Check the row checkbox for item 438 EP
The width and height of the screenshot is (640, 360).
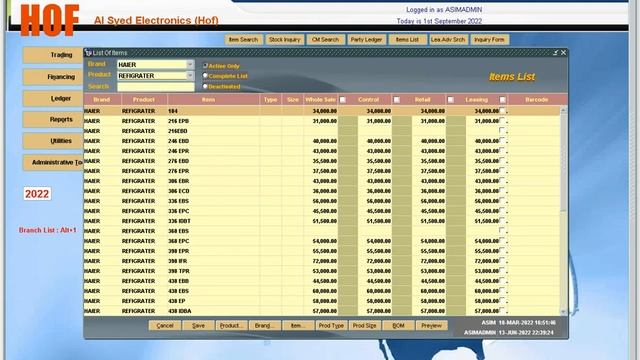point(502,300)
